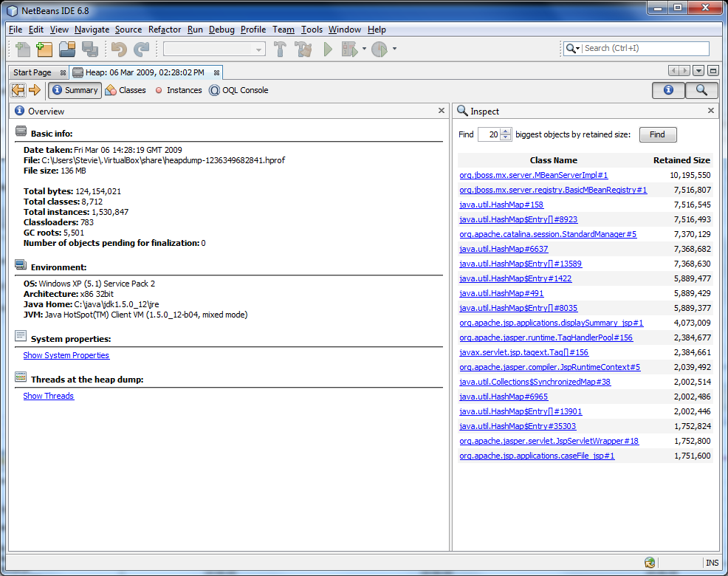Open the org.jboss.mx.server.MBeanServerImpl#1 link
The image size is (728, 576).
point(534,175)
